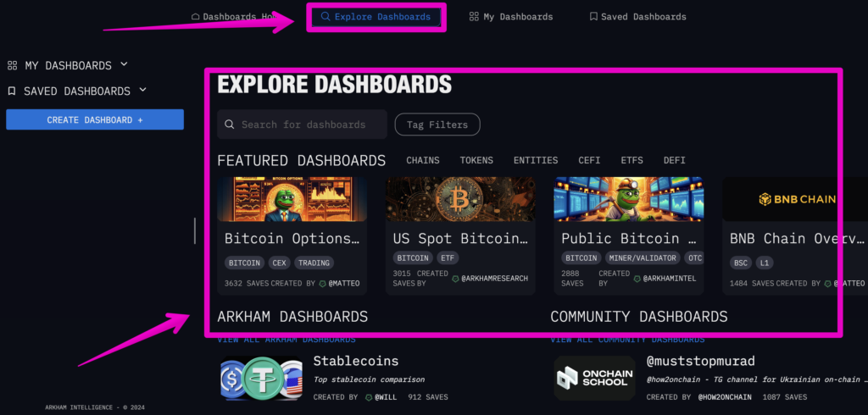Screen dimensions: 868x415
Task: Select the CHAINS category filter
Action: [422, 160]
